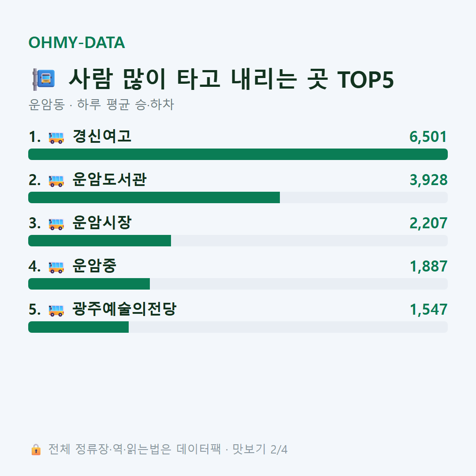
Task: Click the bus icon next to 운암시장
Action: 56,224
